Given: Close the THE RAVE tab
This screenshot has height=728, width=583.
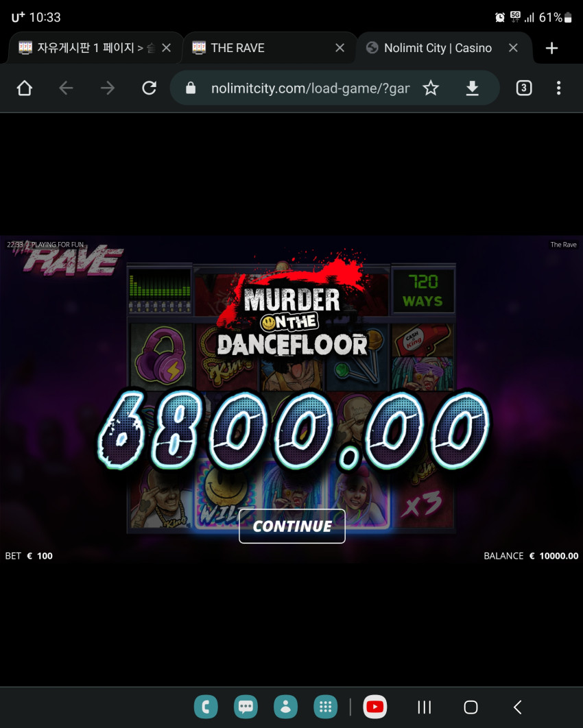Looking at the screenshot, I should (x=340, y=48).
